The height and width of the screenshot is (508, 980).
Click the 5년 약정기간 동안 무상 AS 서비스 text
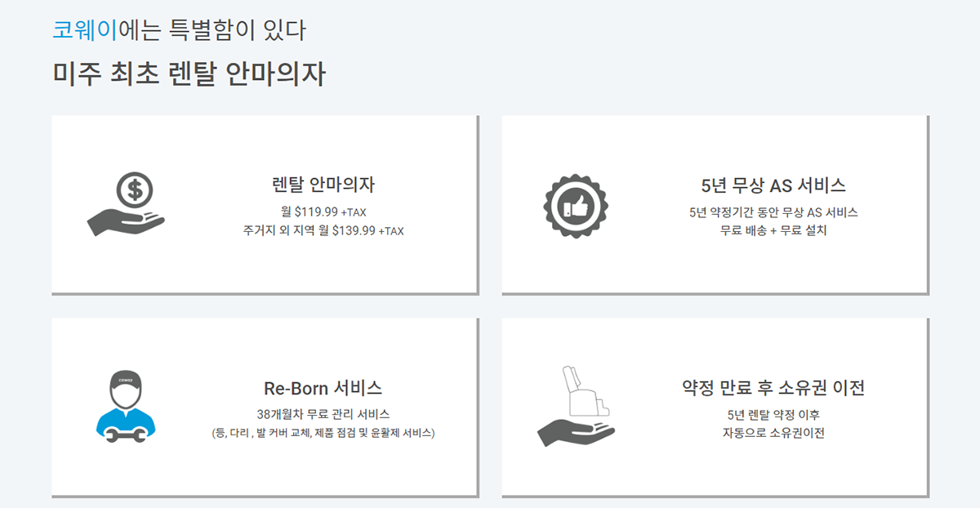(773, 212)
